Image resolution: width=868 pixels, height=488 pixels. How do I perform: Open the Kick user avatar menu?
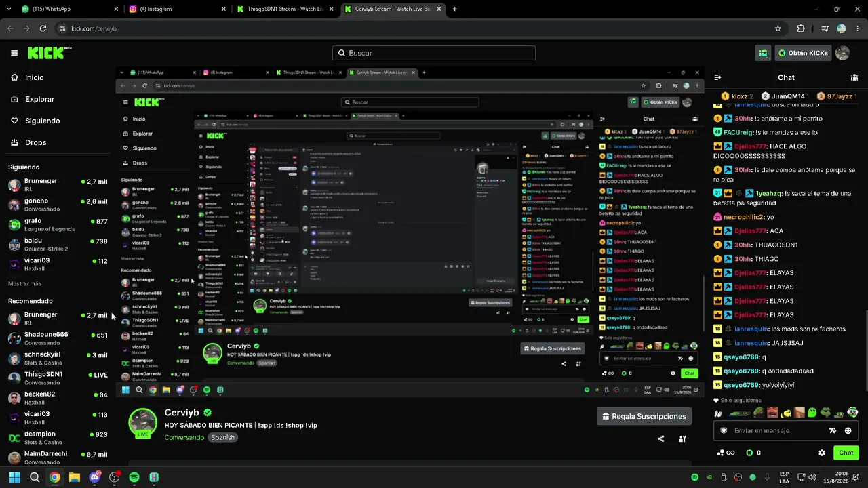pos(843,53)
